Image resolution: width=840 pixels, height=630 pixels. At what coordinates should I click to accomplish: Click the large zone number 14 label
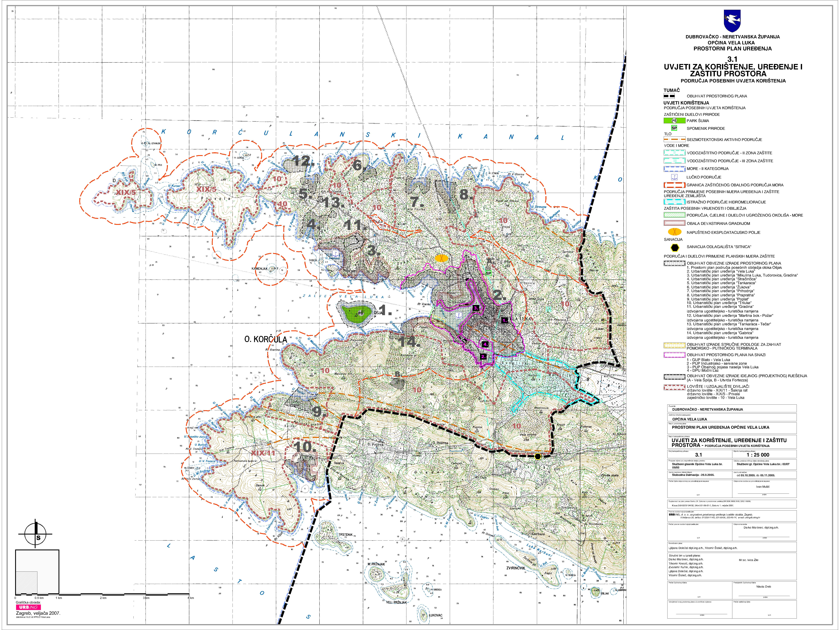click(x=409, y=342)
